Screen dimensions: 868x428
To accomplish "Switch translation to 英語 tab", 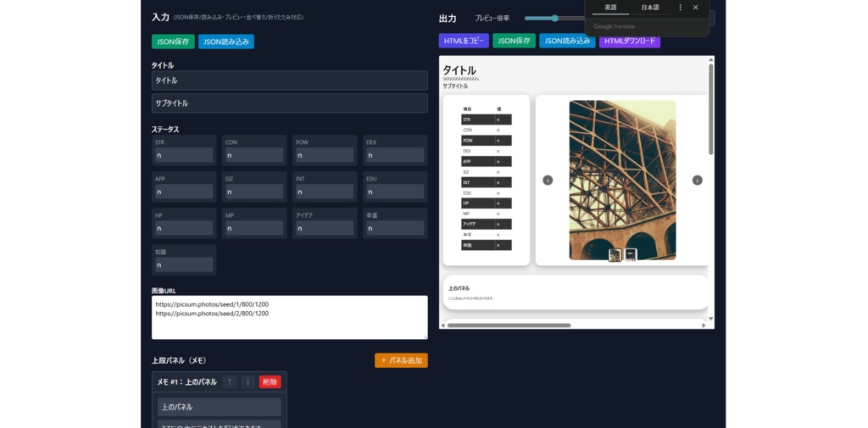I will pyautogui.click(x=610, y=8).
